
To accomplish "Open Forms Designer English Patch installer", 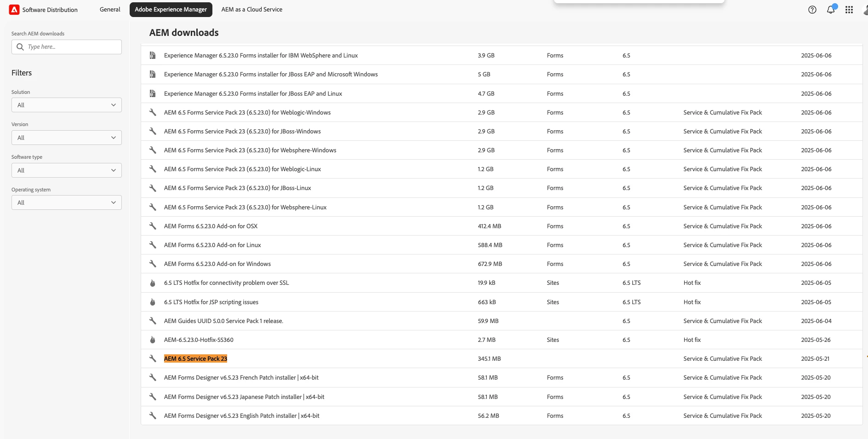I will [242, 416].
